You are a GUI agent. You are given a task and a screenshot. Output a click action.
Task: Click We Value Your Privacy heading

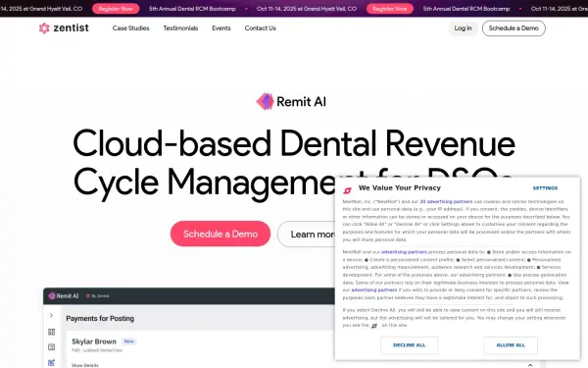[x=400, y=187]
